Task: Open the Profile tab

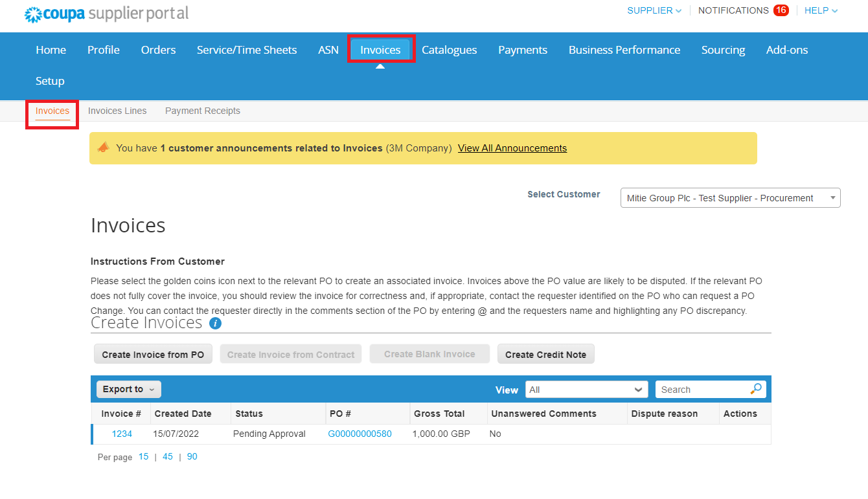Action: pos(104,50)
